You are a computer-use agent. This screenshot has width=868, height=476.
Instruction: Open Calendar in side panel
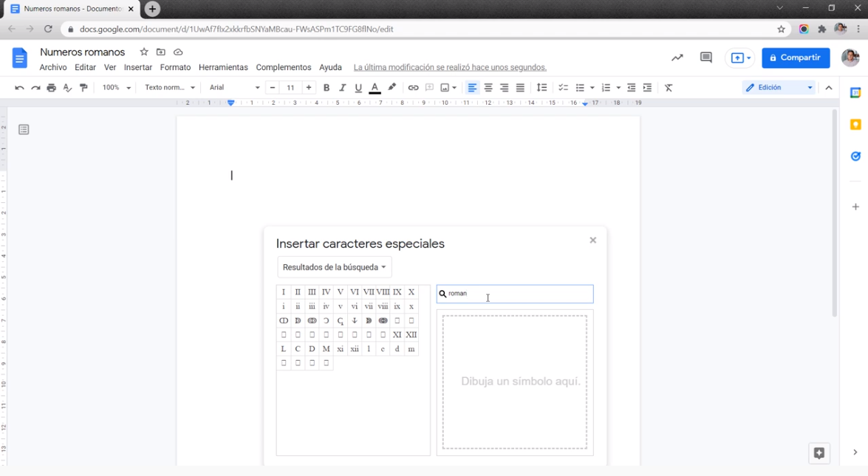[x=855, y=93]
